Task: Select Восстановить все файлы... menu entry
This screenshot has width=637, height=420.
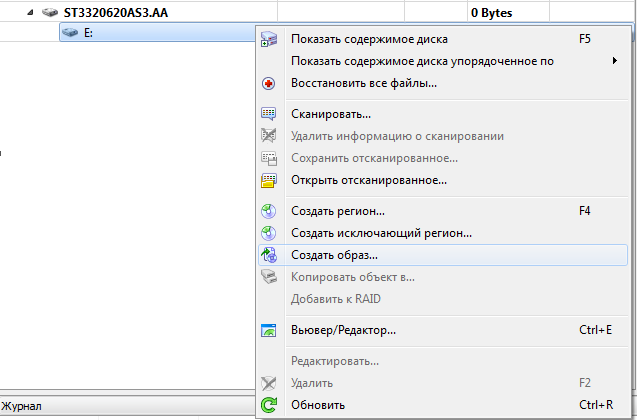Action: (x=363, y=83)
